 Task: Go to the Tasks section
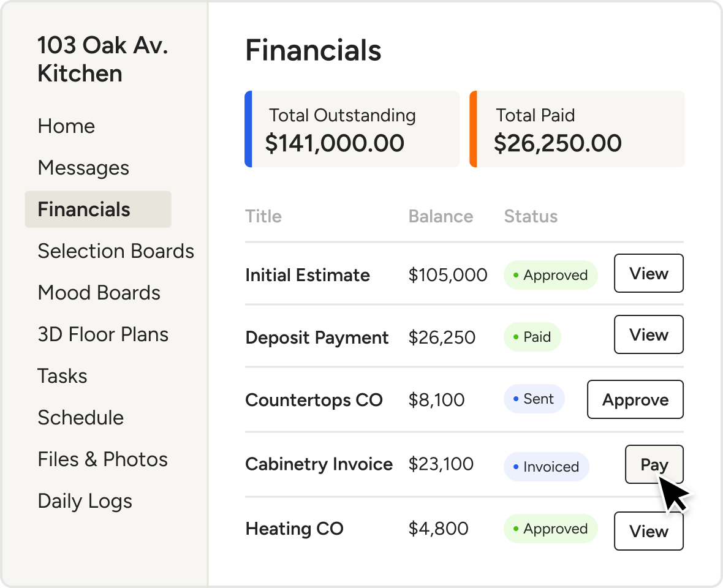point(62,376)
